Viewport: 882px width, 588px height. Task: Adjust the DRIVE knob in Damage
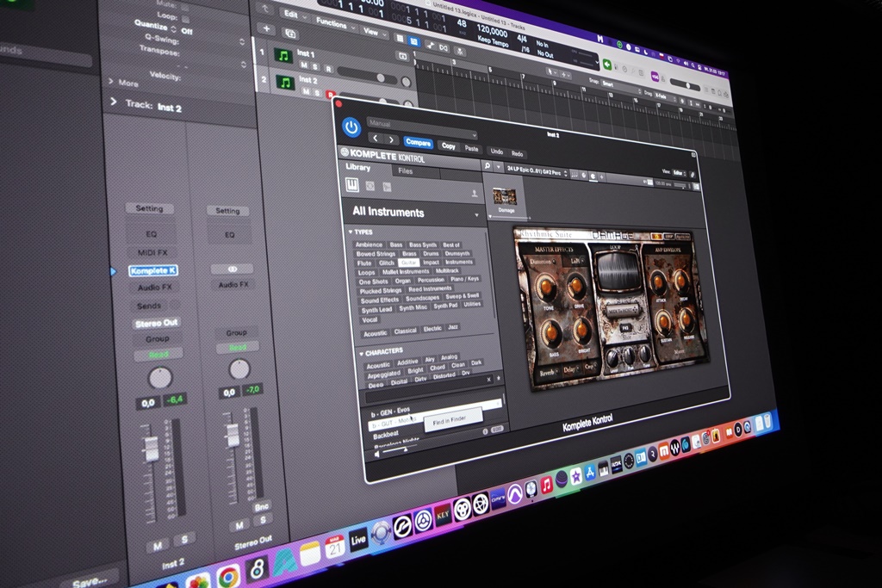[x=576, y=288]
